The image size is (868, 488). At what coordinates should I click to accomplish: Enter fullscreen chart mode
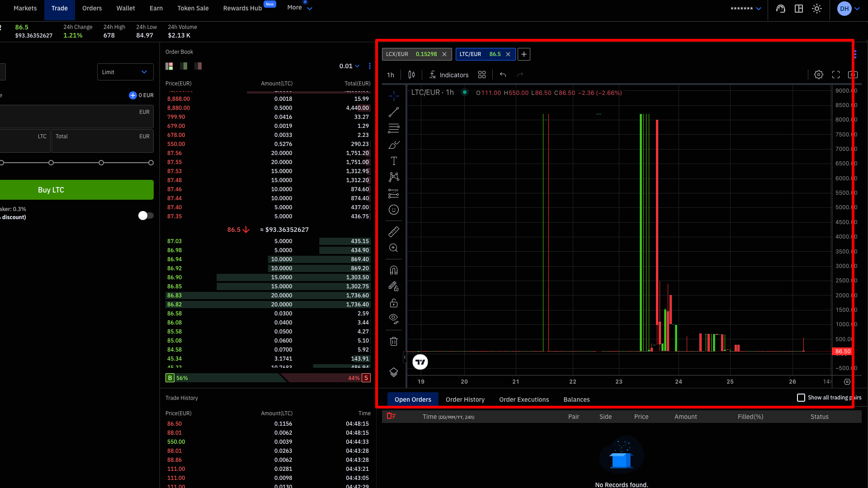[836, 75]
